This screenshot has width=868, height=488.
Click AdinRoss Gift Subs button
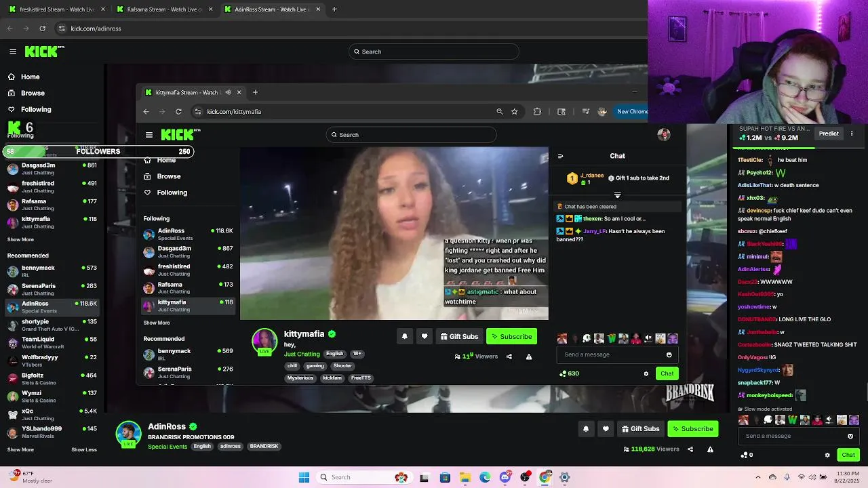[640, 428]
